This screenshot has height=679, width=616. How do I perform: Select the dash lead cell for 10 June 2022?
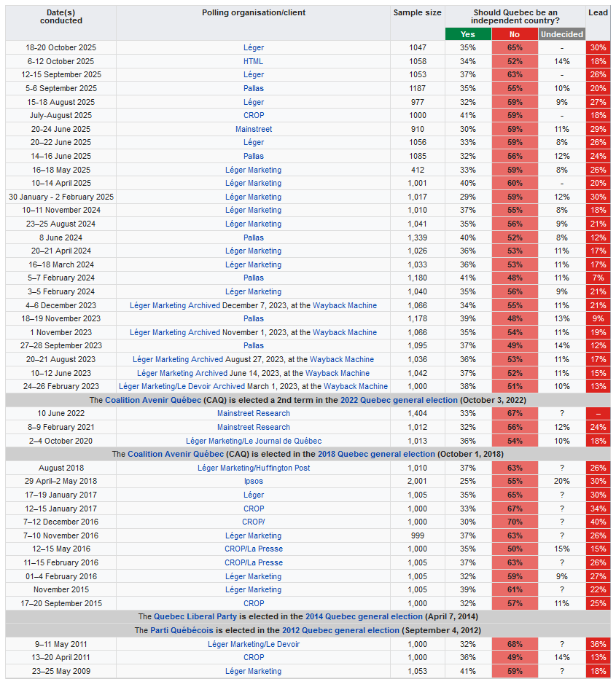click(x=599, y=413)
